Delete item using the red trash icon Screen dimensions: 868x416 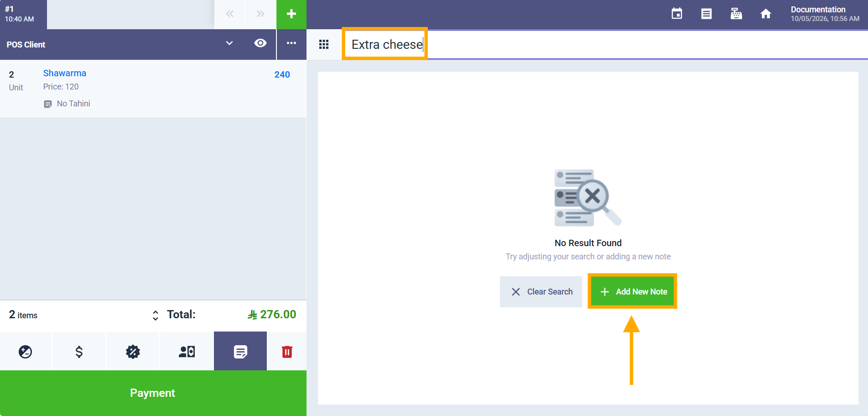pyautogui.click(x=287, y=352)
